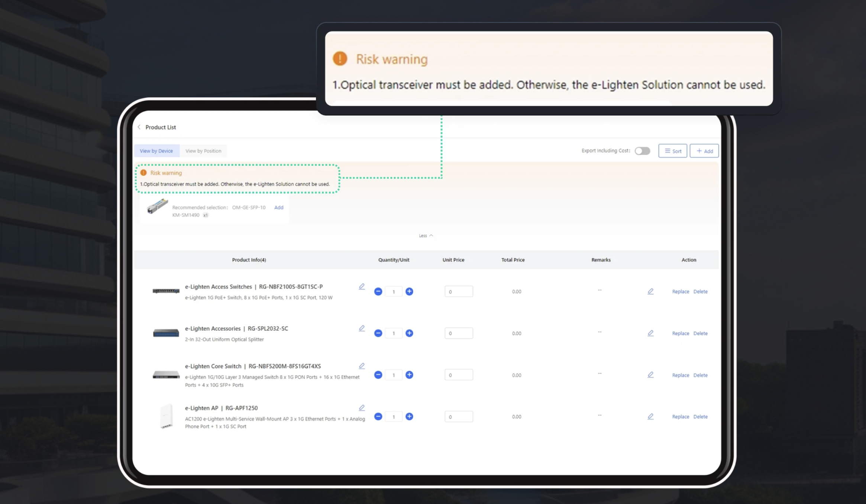Click the Add button at top right
Image resolution: width=866 pixels, height=504 pixels.
(x=704, y=151)
